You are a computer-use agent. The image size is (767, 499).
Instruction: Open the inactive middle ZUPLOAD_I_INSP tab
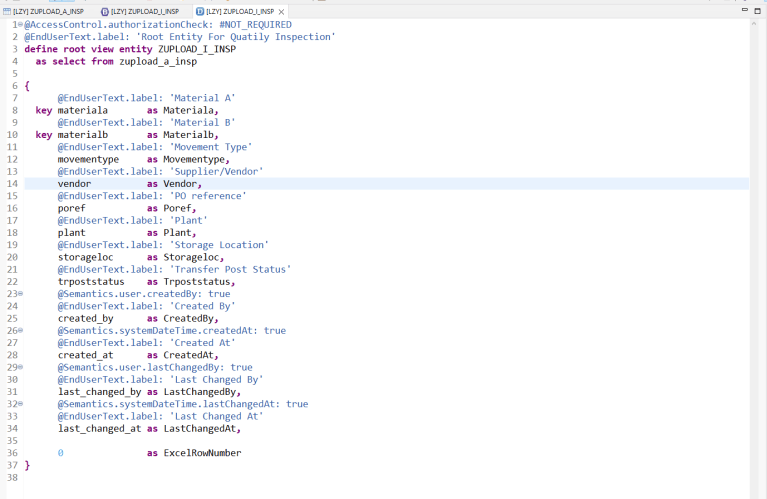click(143, 11)
